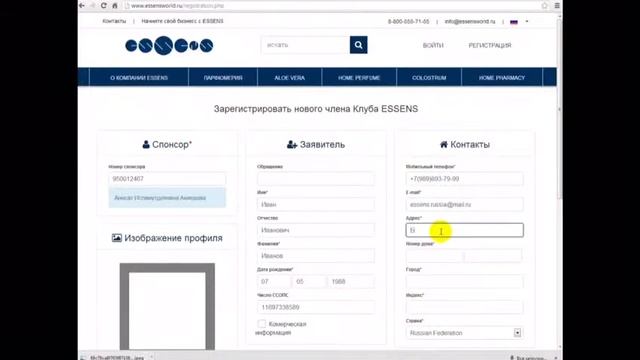The image size is (640, 360).
Task: Open 'Начните свой бизнес с ESSENS' link
Action: (x=182, y=21)
